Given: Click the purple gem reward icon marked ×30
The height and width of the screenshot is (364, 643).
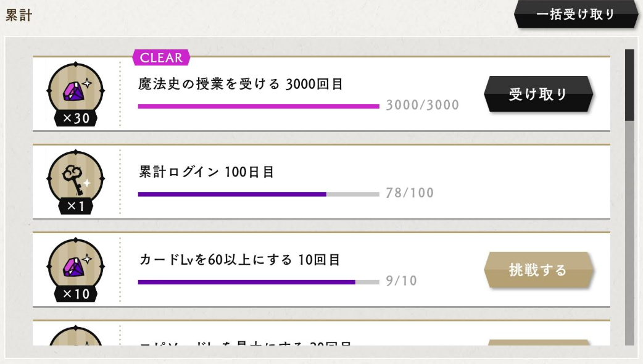Looking at the screenshot, I should point(75,90).
